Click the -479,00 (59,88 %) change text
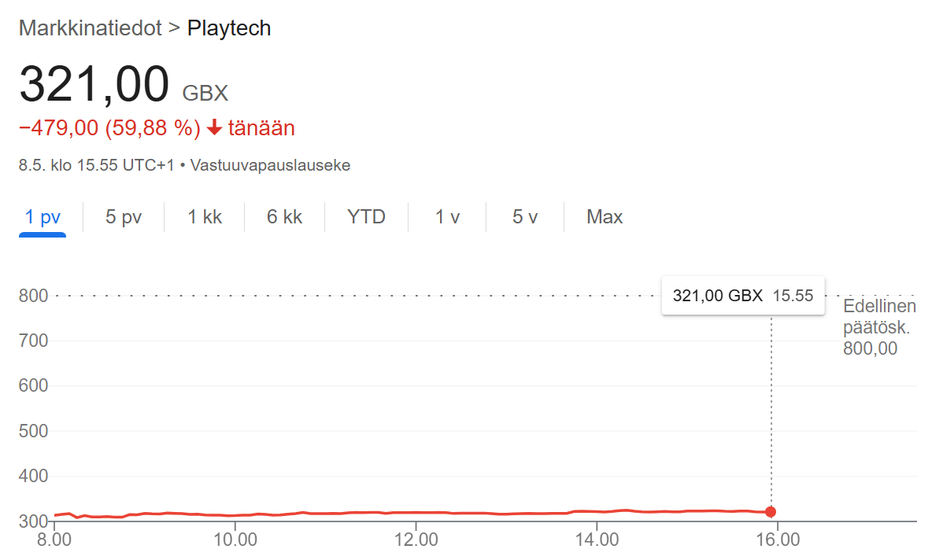 [109, 128]
